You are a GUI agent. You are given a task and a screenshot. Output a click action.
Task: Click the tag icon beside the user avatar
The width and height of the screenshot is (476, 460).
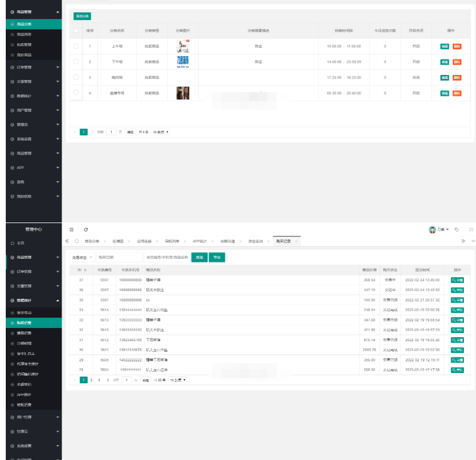click(x=457, y=229)
